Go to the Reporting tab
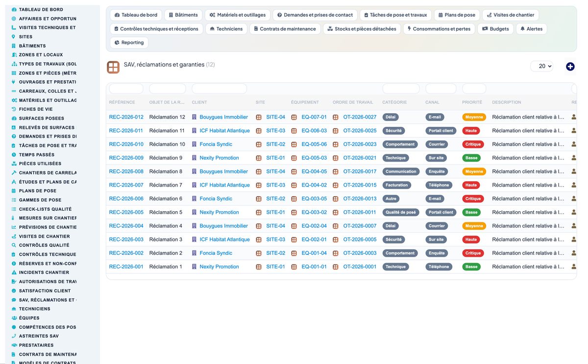The image size is (588, 364). [129, 43]
